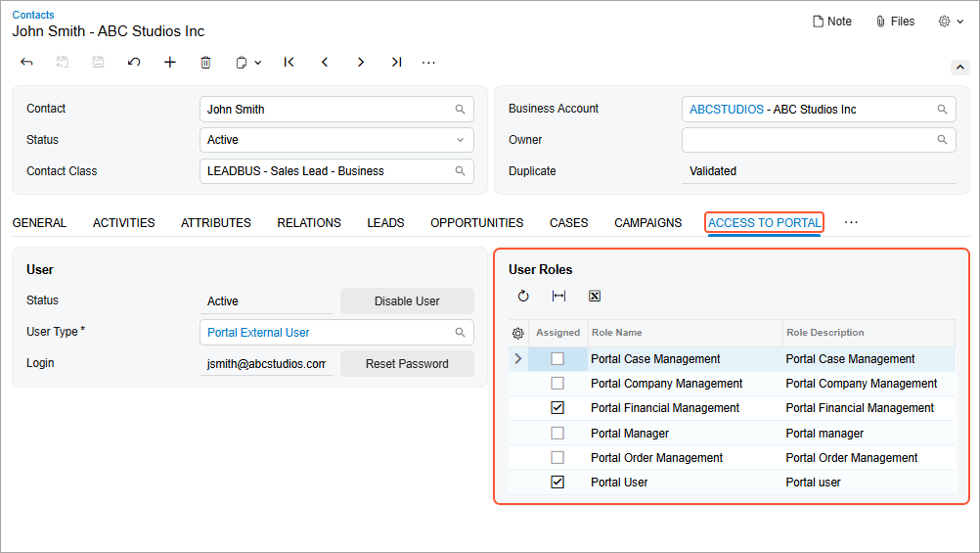Viewport: 980px width, 553px height.
Task: Click the plus icon to add a contact
Action: (x=170, y=63)
